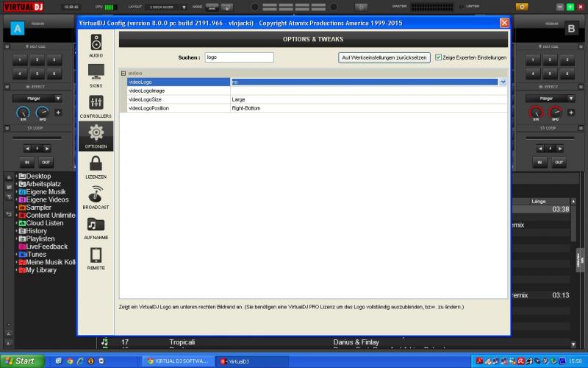Toggle Zeige Experten Einstellungen checkbox
Screen dimensions: 588x368
[438, 57]
